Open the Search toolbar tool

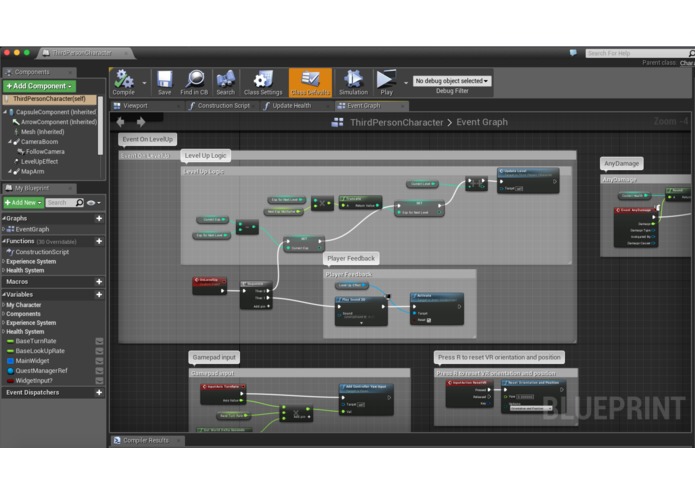[x=226, y=82]
